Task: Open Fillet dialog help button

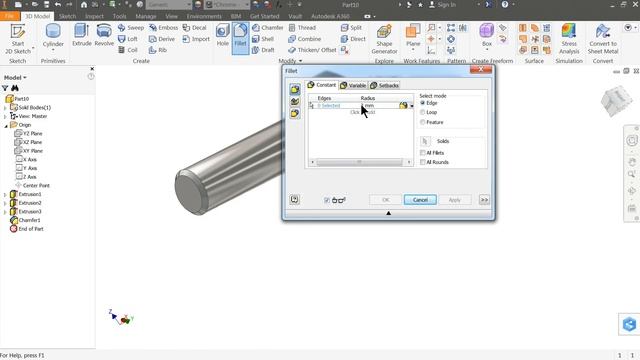Action: pos(294,200)
